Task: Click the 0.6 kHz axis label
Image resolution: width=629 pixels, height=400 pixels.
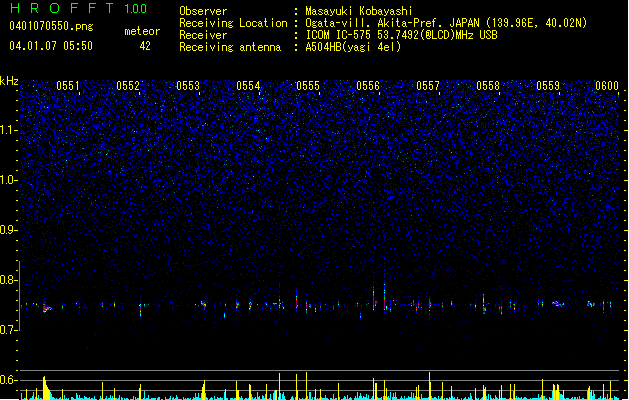Action: click(9, 380)
